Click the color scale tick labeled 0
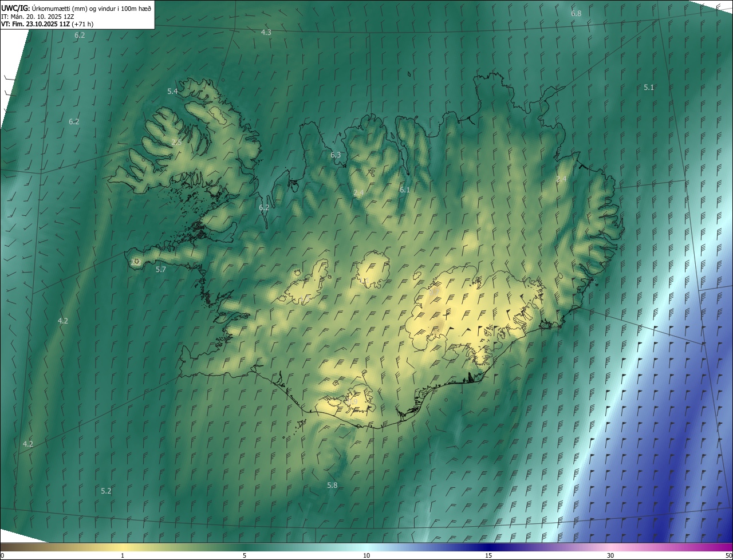 coord(2,555)
